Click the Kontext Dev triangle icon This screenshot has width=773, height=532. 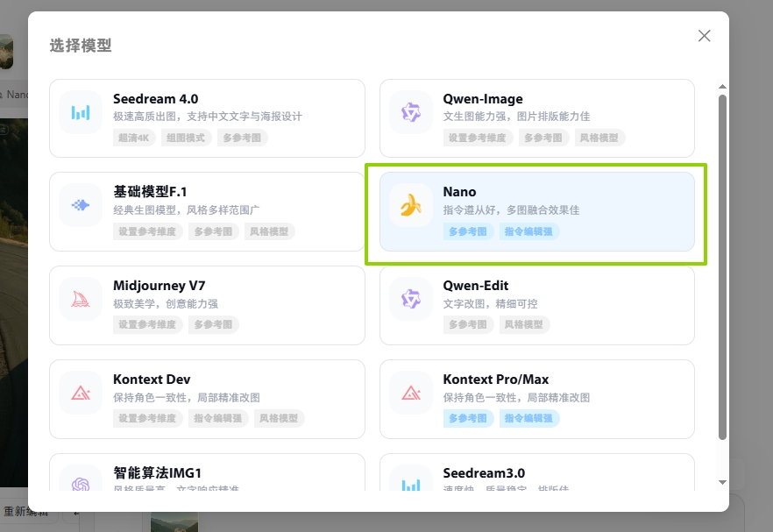(x=81, y=393)
